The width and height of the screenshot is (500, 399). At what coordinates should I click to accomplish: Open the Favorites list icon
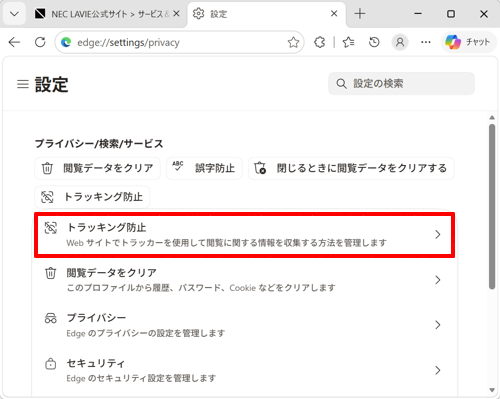coord(348,42)
